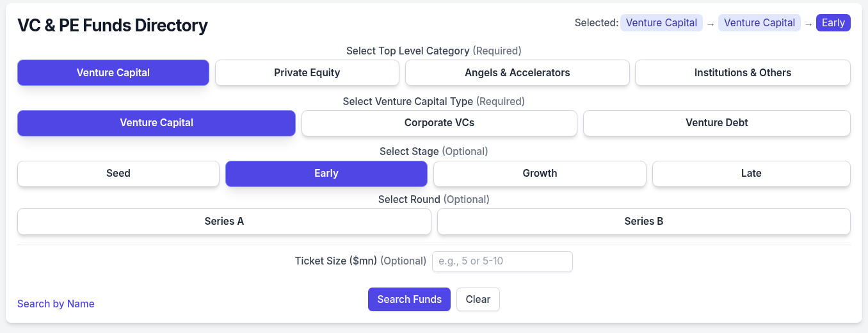Focus the Ticket Size input field
This screenshot has width=868, height=333.
[502, 261]
